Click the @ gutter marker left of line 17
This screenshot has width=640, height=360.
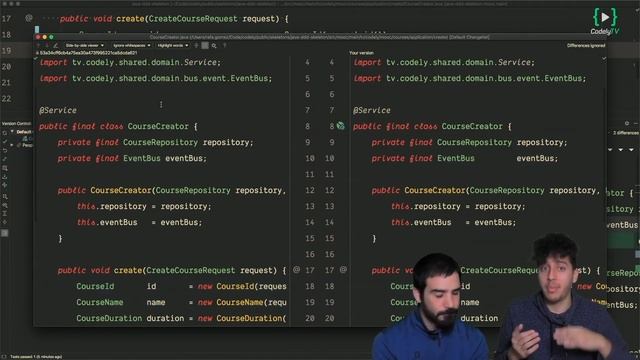(296, 270)
